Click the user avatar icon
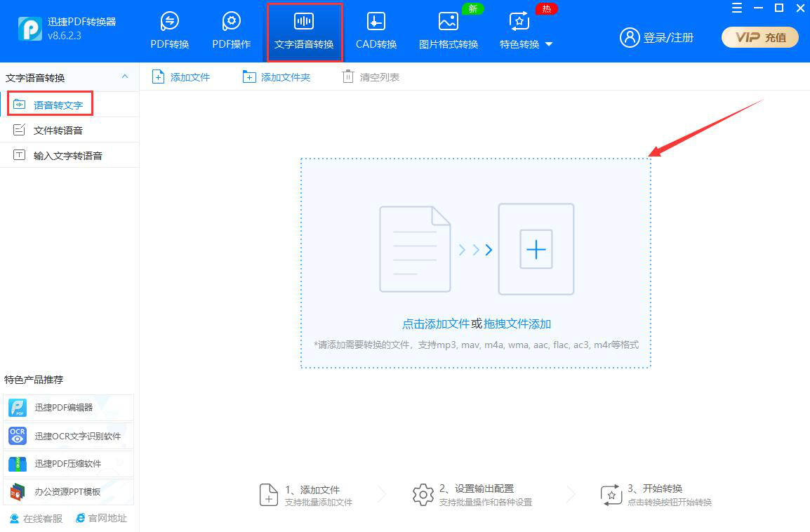 (x=629, y=37)
